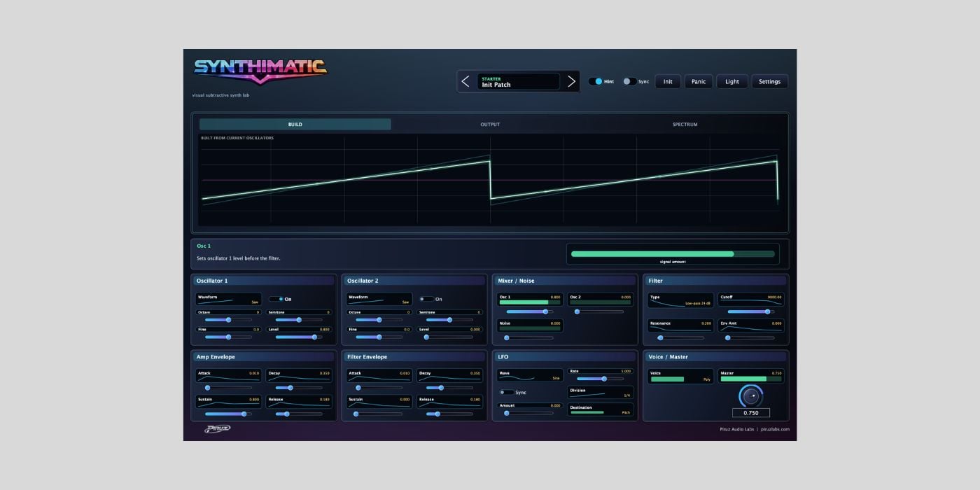Open the piruzlabs.com link
This screenshot has height=490, width=980.
(x=774, y=429)
